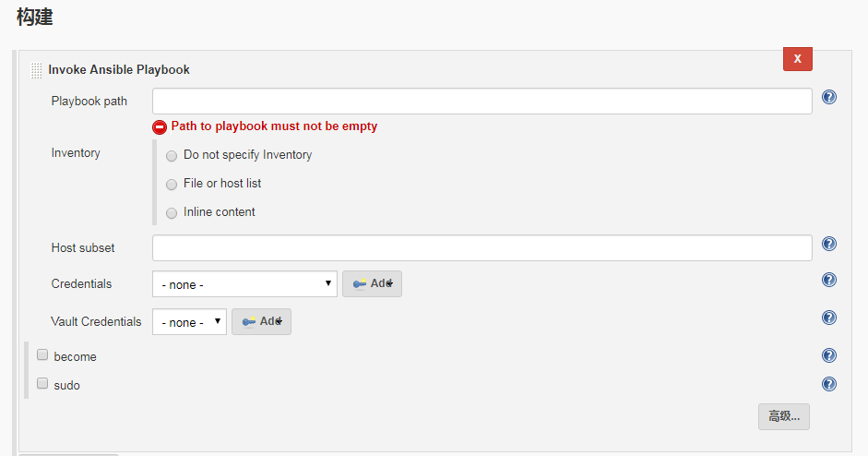Remove the Invoke Ansible Playbook build step
The height and width of the screenshot is (456, 868).
tap(797, 59)
